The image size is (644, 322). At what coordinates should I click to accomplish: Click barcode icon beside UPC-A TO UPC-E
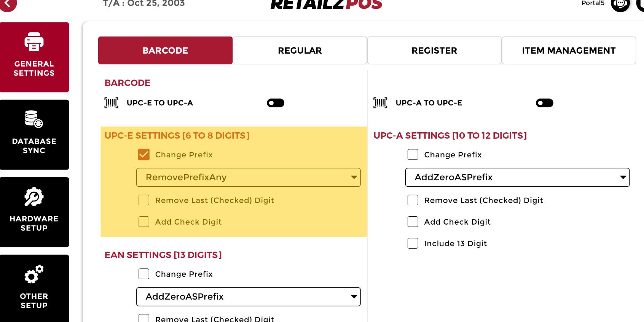pos(380,103)
